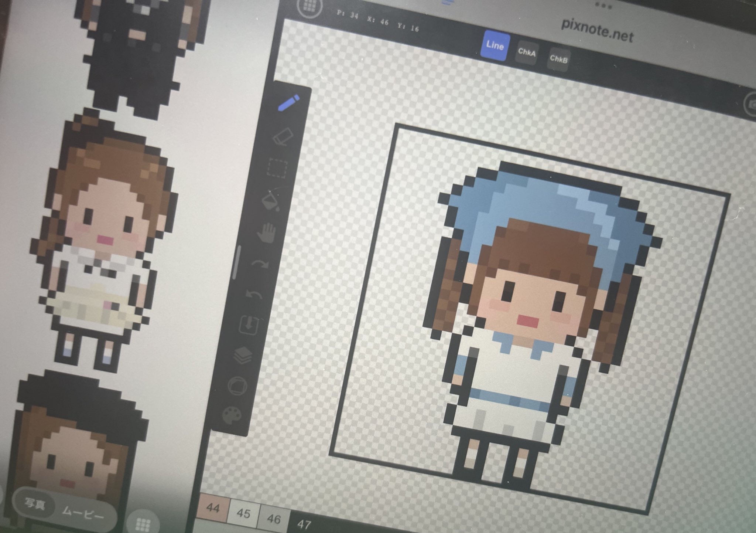Image resolution: width=756 pixels, height=533 pixels.
Task: Switch to the 写真 photo tab
Action: click(35, 503)
